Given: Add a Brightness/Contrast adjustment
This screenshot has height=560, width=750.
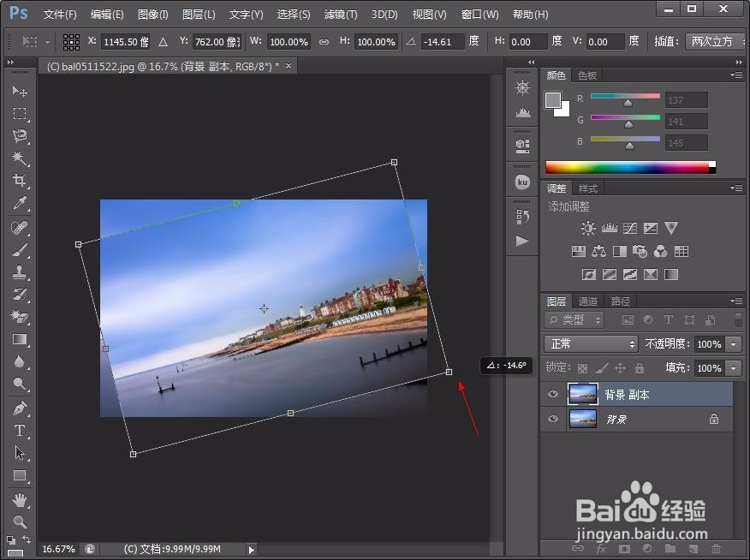Looking at the screenshot, I should [588, 228].
